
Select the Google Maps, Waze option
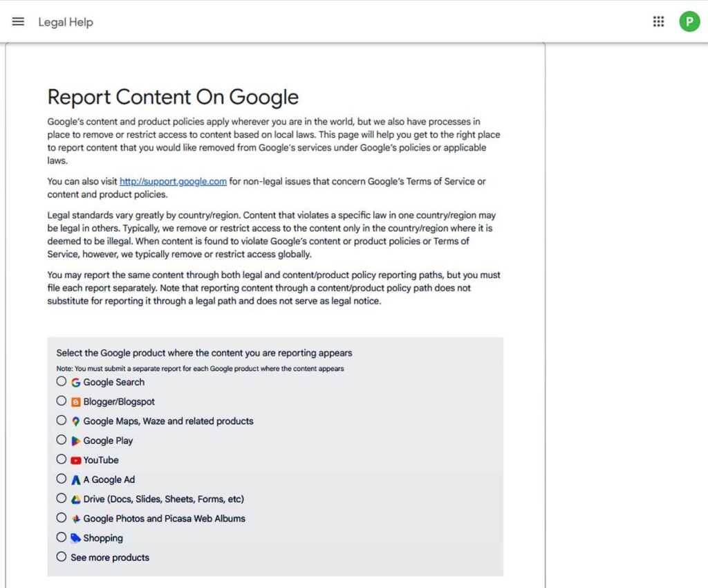[x=61, y=420]
